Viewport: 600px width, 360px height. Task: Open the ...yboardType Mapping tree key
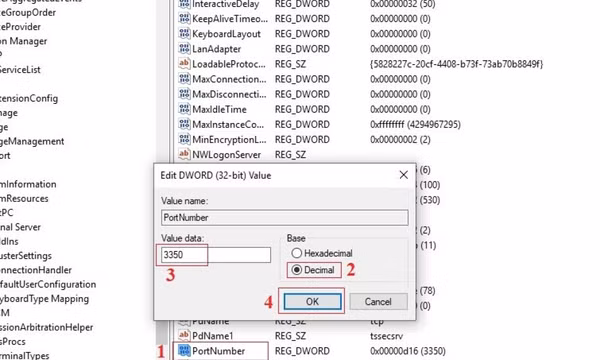click(44, 298)
